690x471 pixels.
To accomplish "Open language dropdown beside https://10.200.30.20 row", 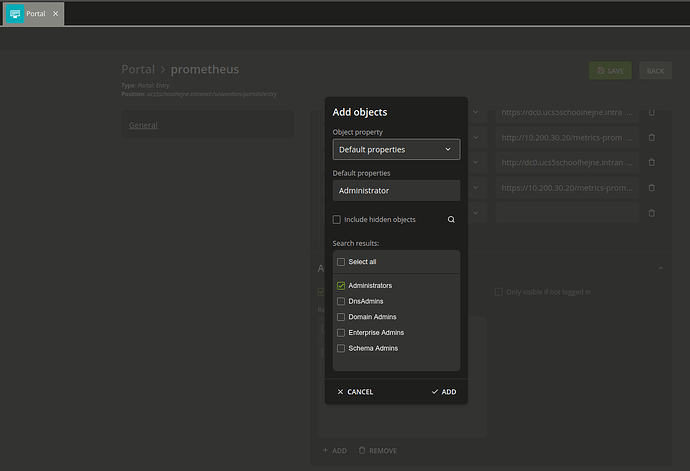I will point(476,188).
